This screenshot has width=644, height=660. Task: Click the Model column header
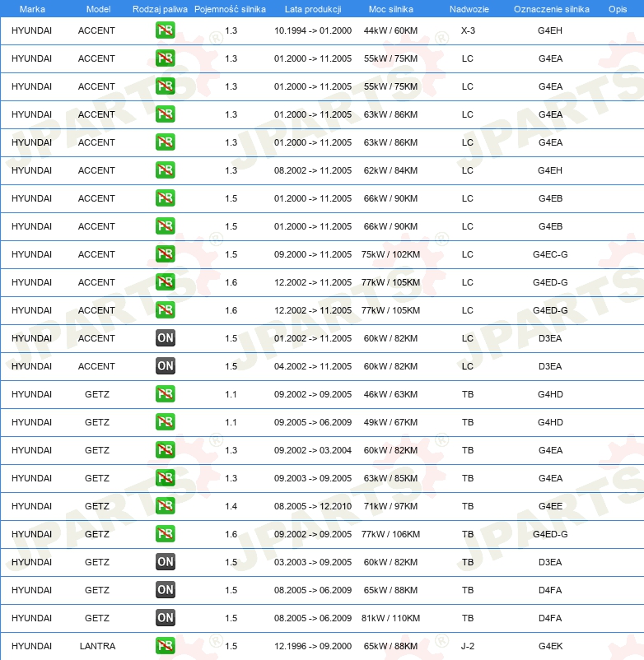coord(98,9)
